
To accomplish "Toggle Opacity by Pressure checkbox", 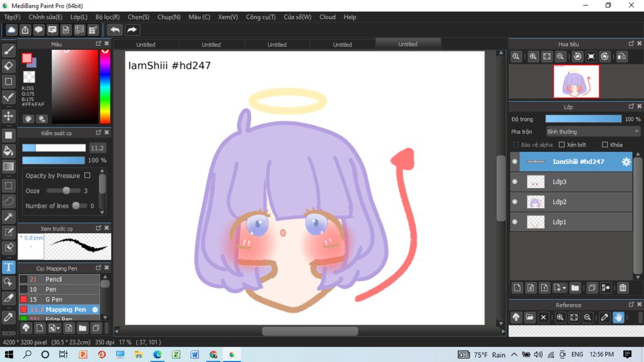I will [87, 175].
